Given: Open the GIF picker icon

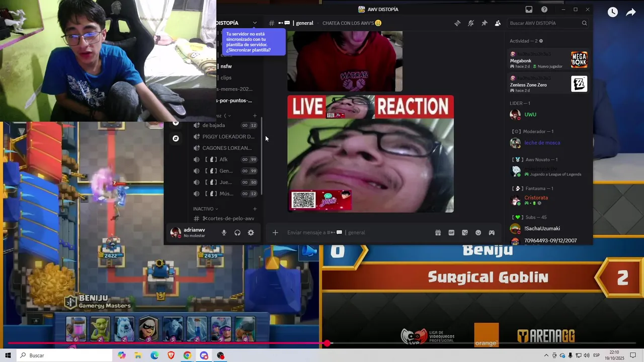Looking at the screenshot, I should point(451,232).
